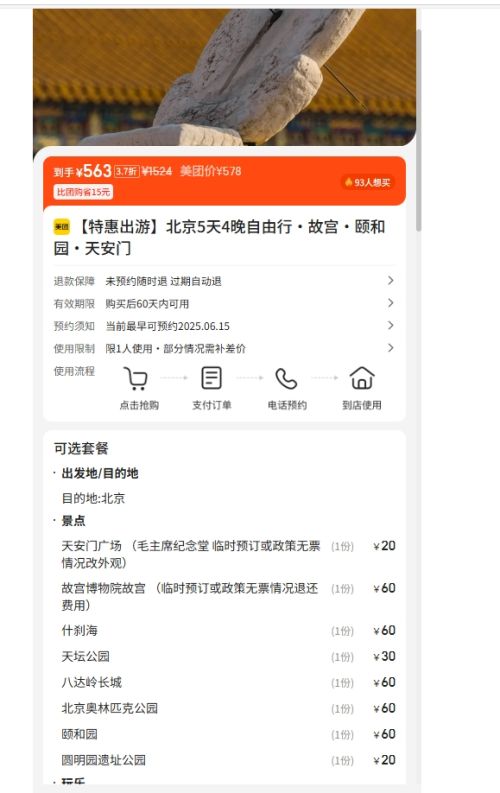Click the 比团购省15元 savings badge

click(83, 192)
